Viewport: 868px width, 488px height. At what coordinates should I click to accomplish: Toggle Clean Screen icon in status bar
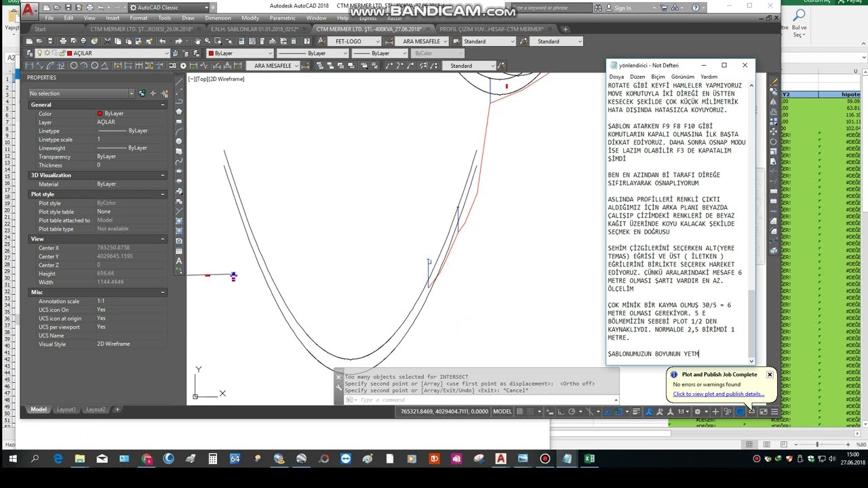[x=763, y=411]
